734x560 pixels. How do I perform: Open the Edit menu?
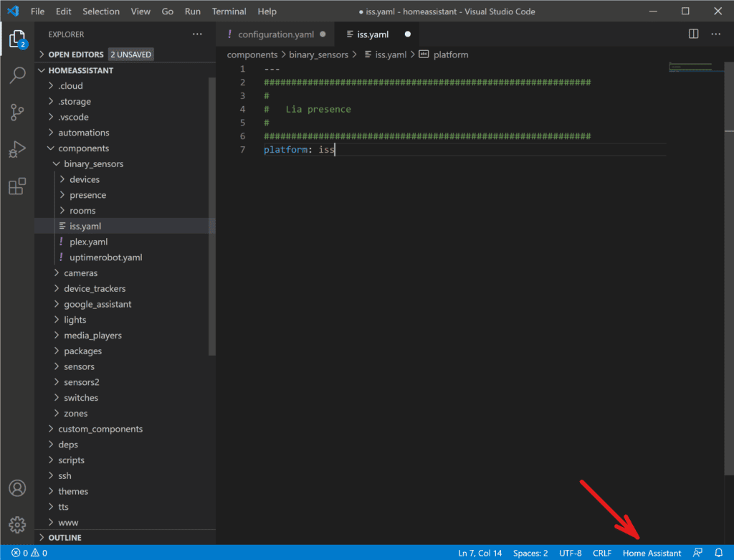coord(64,11)
